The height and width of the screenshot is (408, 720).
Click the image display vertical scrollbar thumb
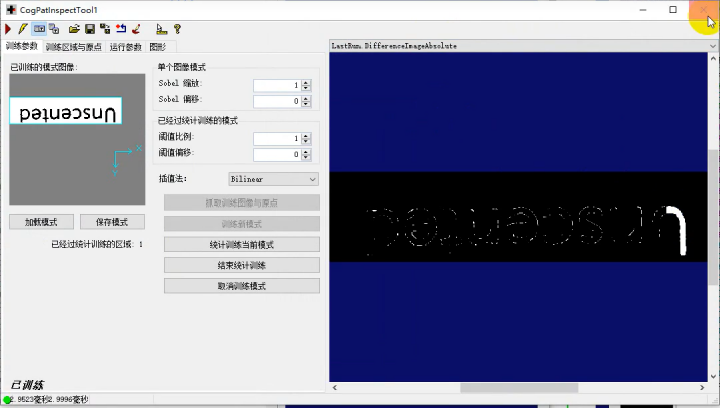[713, 218]
